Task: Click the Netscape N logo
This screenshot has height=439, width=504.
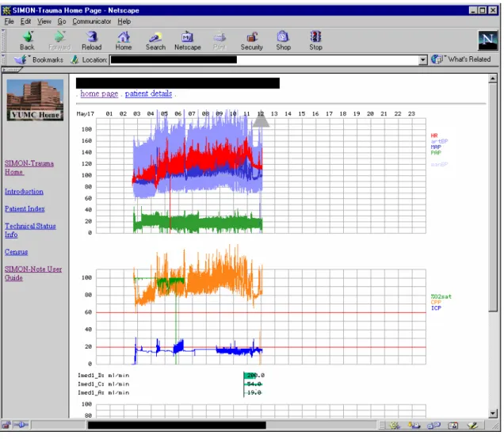Action: pos(487,40)
